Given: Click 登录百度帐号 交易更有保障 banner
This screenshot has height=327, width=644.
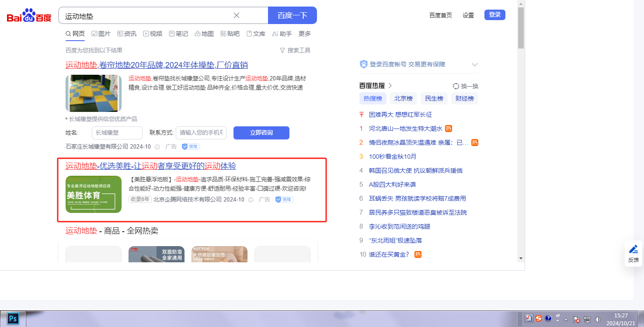Looking at the screenshot, I should pyautogui.click(x=402, y=64).
